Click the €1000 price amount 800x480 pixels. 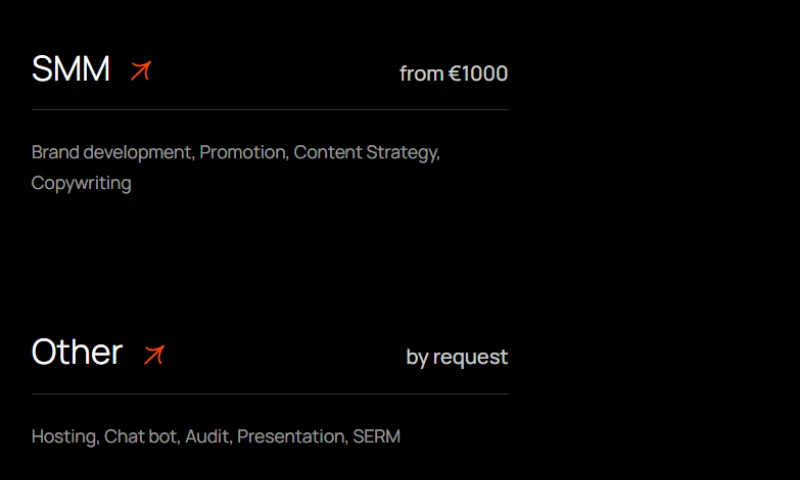pos(478,74)
